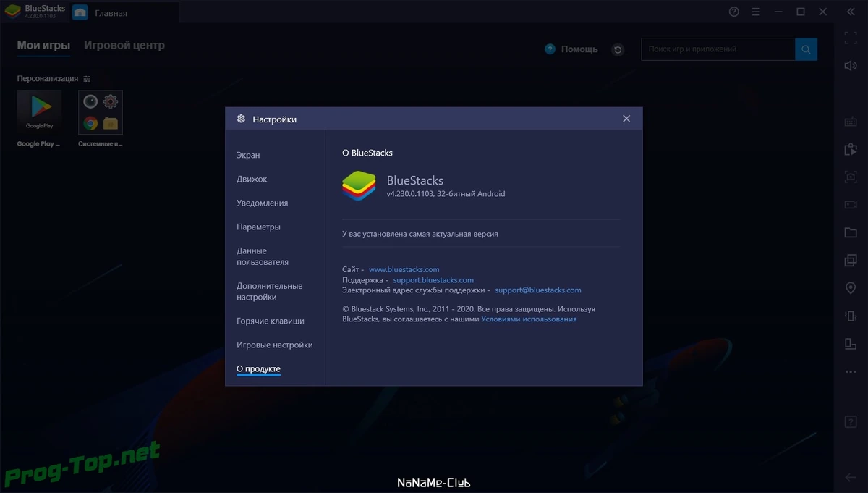
Task: Switch to Игровой центр tab
Action: (124, 45)
